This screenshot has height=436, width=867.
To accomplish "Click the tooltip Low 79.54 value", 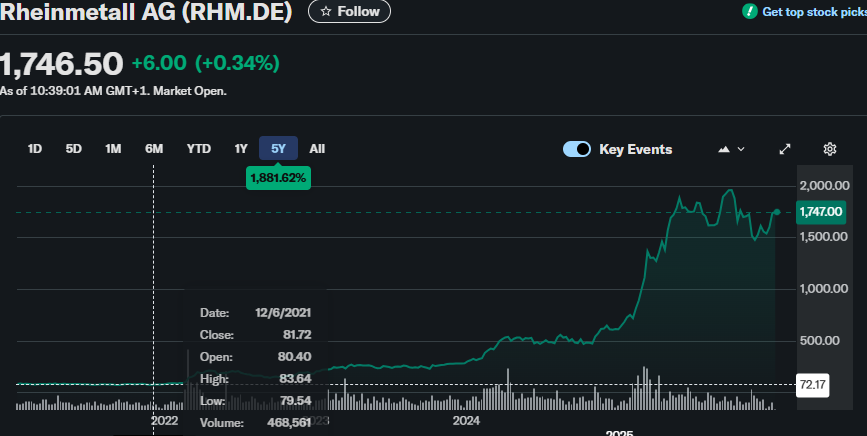I will click(x=296, y=401).
